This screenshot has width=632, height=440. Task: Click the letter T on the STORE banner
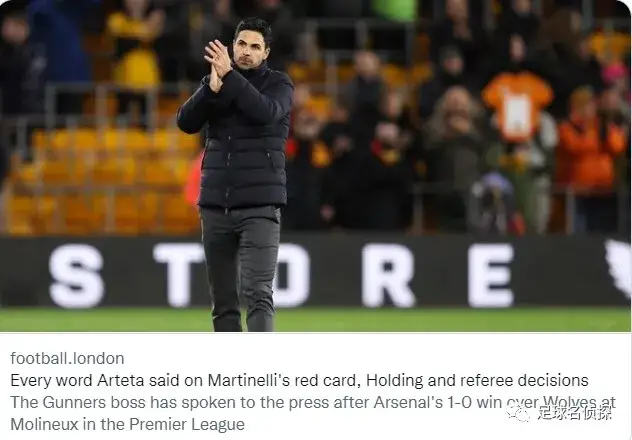click(179, 276)
